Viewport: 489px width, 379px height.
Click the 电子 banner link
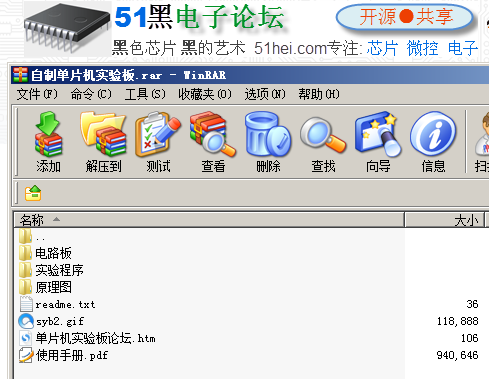point(463,48)
